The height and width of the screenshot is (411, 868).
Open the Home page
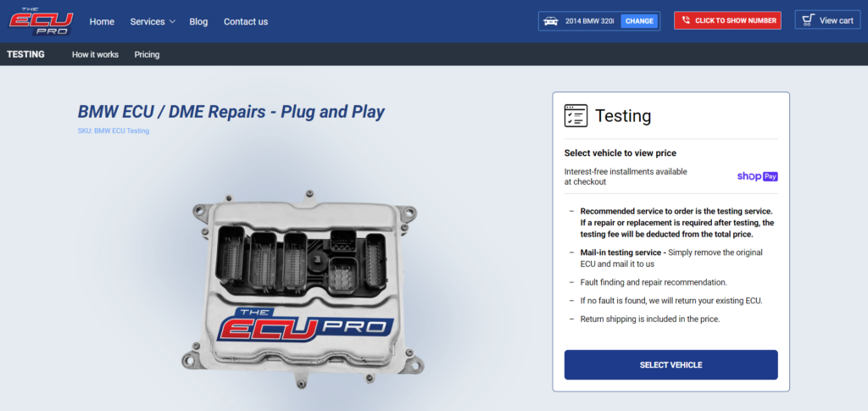[102, 21]
